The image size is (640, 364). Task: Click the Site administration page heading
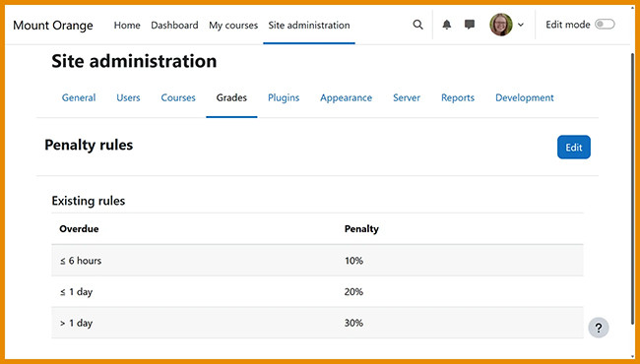coord(134,61)
